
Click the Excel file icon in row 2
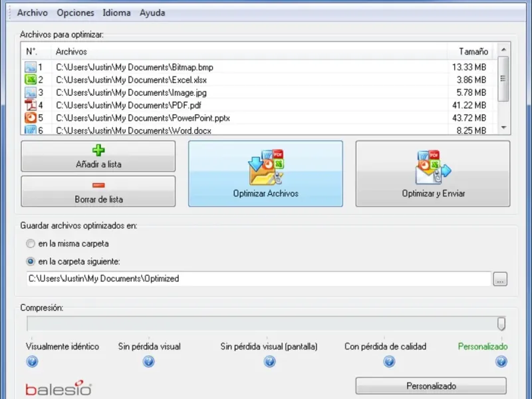click(31, 79)
